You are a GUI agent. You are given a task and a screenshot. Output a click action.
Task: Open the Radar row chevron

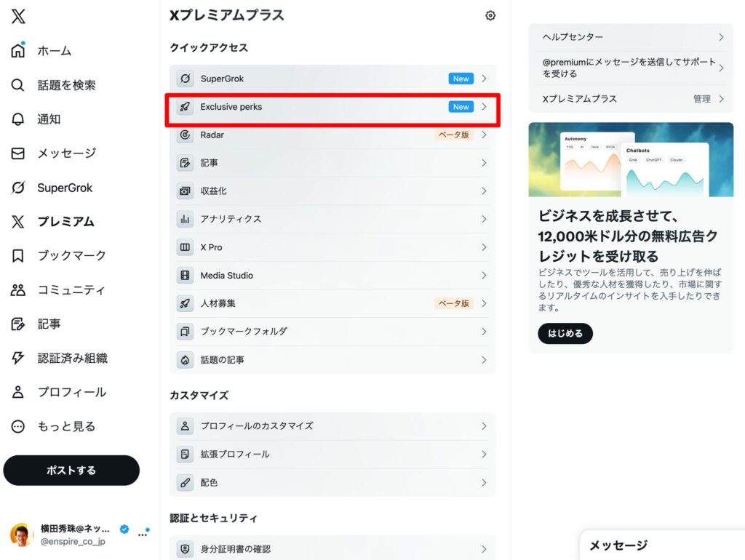(x=484, y=135)
